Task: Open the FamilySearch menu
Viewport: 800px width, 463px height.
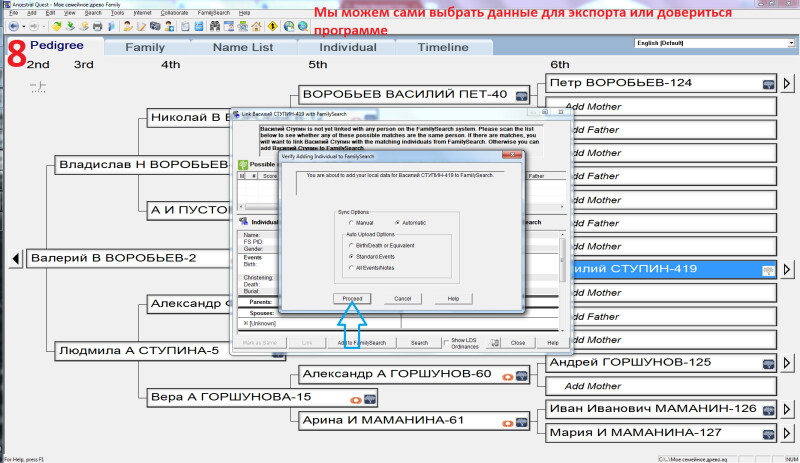Action: [214, 13]
